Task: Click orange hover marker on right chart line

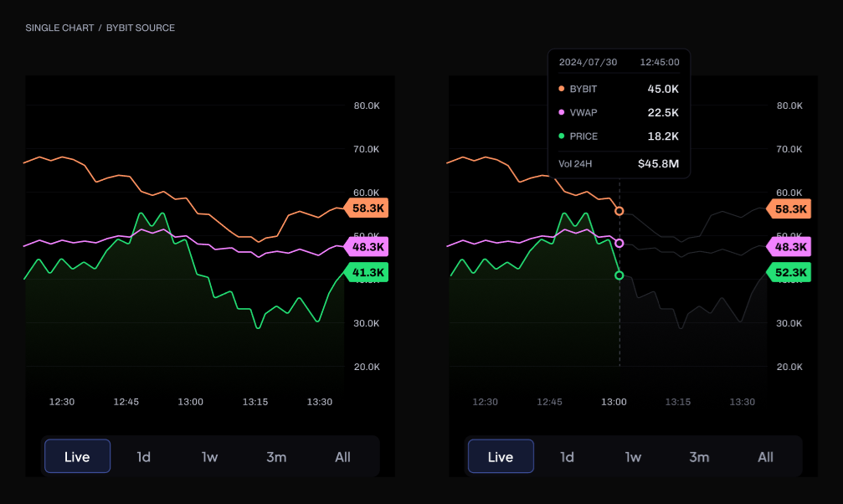Action: [x=619, y=211]
